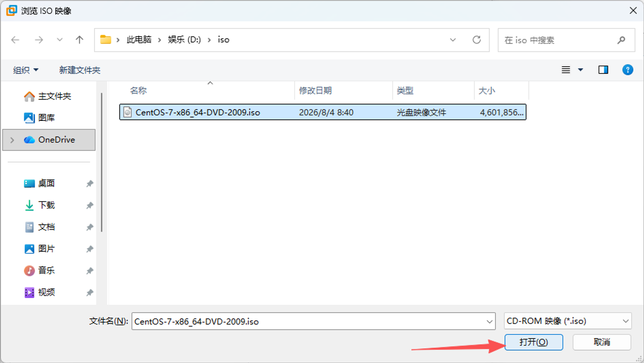Close the 浏览 ISO 映像 dialog
The width and height of the screenshot is (644, 363).
pos(633,10)
